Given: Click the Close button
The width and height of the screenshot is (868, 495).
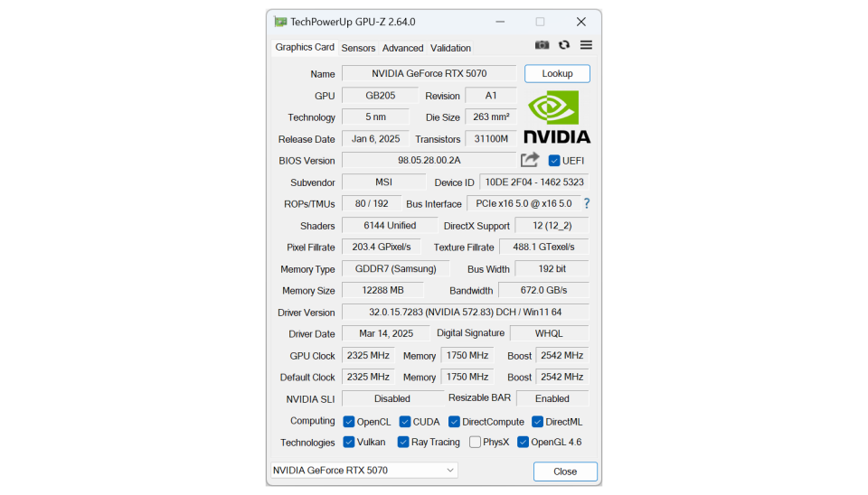Looking at the screenshot, I should tap(565, 472).
